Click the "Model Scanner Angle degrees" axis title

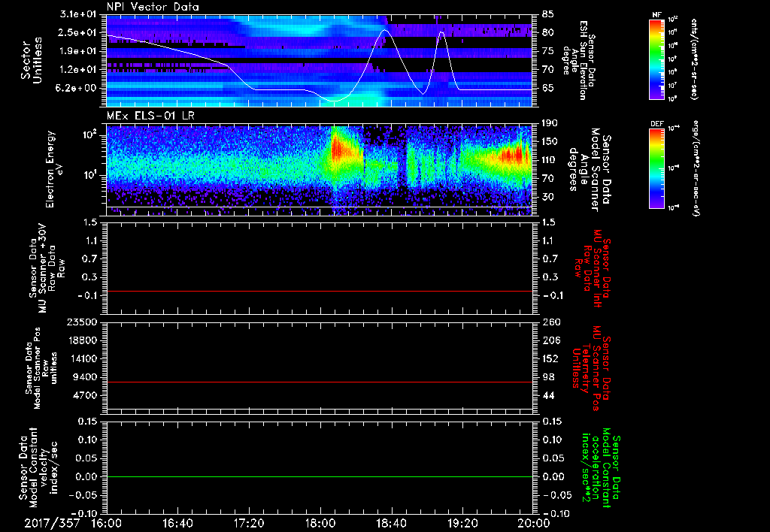click(x=590, y=169)
